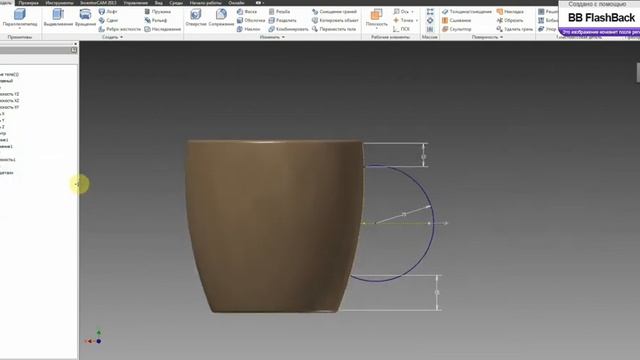
Task: Select the Ребро жесткости rib tool
Action: (x=120, y=29)
